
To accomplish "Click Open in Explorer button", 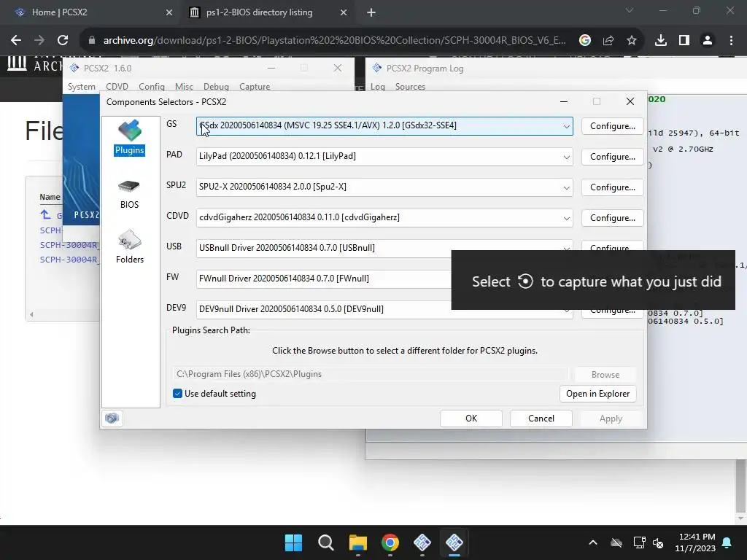I will pyautogui.click(x=598, y=394).
